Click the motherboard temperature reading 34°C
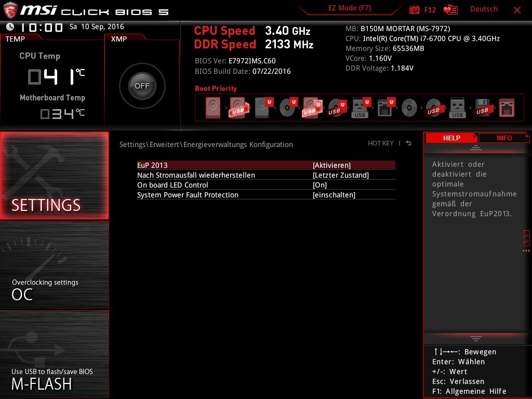Screen dimensions: 532x399 [x=62, y=113]
